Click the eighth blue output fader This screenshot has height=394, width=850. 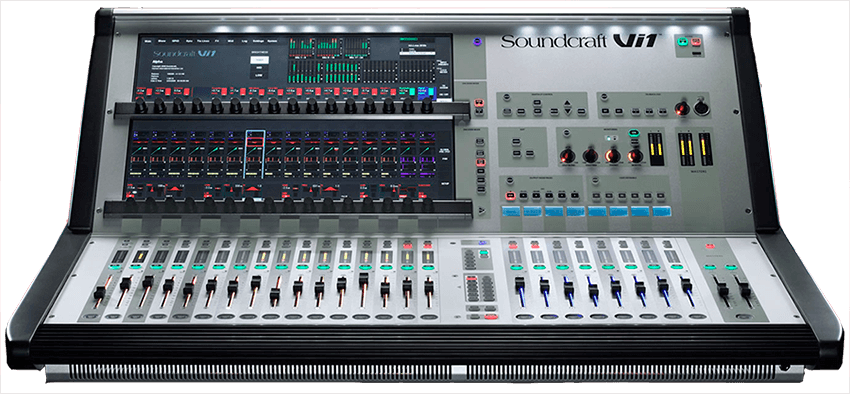coord(686,285)
